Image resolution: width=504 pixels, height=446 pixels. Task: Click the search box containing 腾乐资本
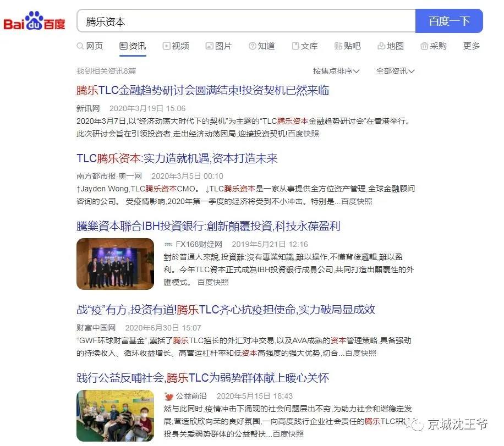tap(246, 21)
